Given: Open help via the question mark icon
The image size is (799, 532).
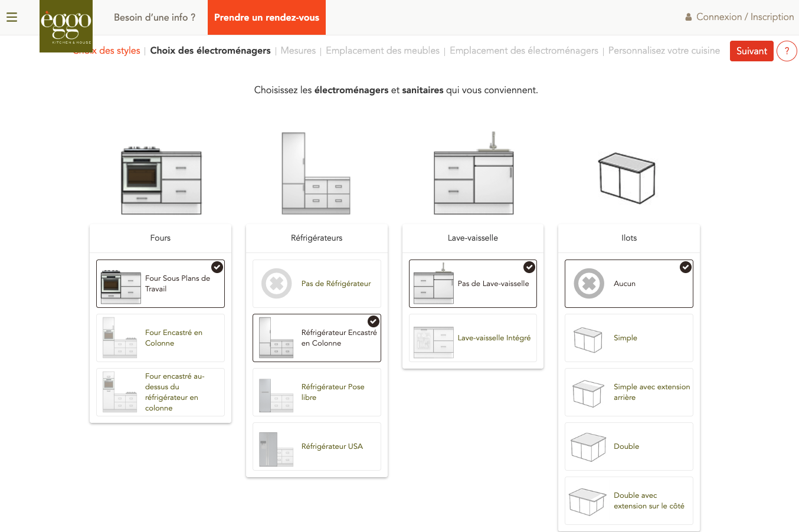Looking at the screenshot, I should [x=787, y=51].
